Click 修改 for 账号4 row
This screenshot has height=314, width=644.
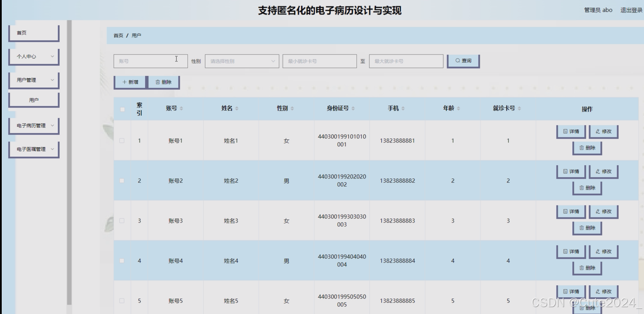604,252
